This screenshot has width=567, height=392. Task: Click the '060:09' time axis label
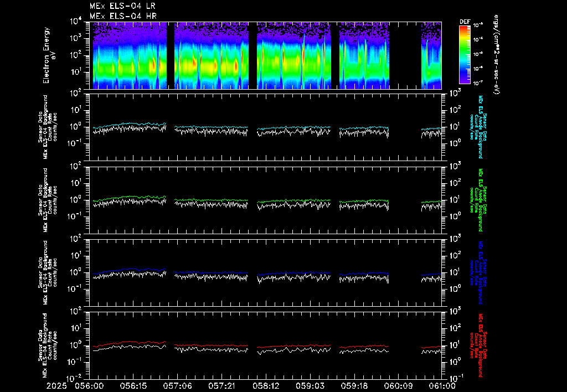(398, 386)
